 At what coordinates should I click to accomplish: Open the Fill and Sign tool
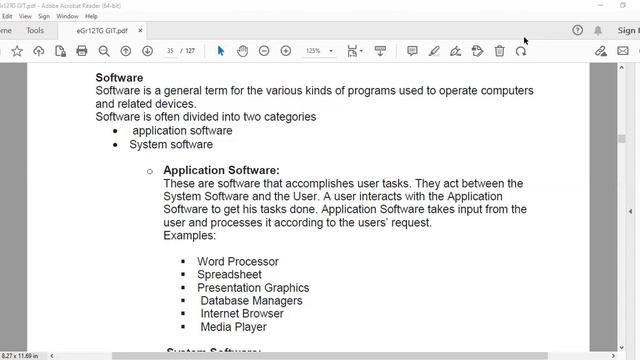456,51
